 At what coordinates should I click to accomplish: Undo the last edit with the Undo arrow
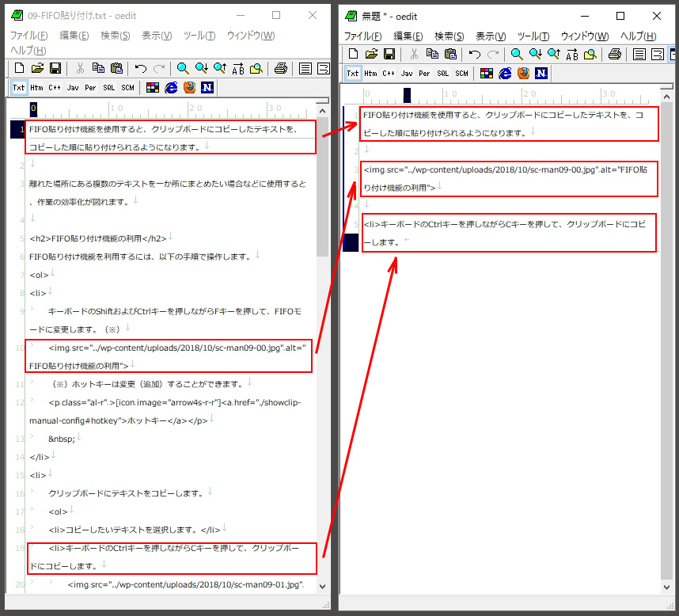pyautogui.click(x=139, y=68)
